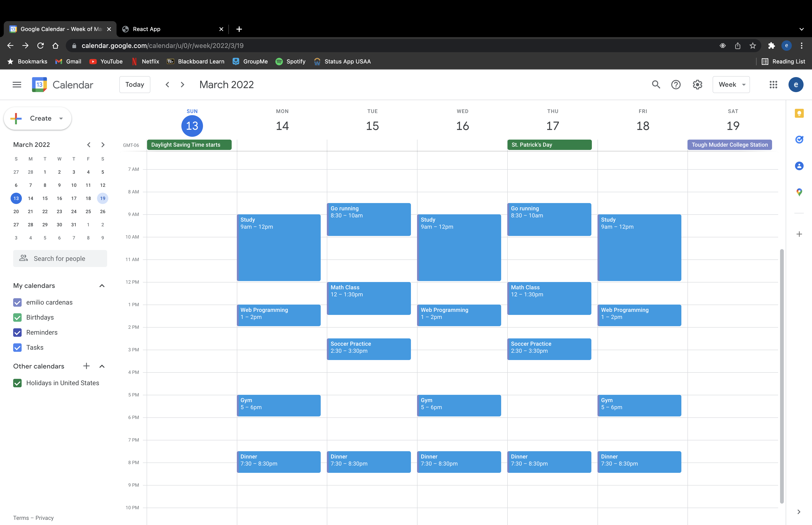The height and width of the screenshot is (525, 812).
Task: Open the Google Keep side panel icon
Action: (x=799, y=114)
